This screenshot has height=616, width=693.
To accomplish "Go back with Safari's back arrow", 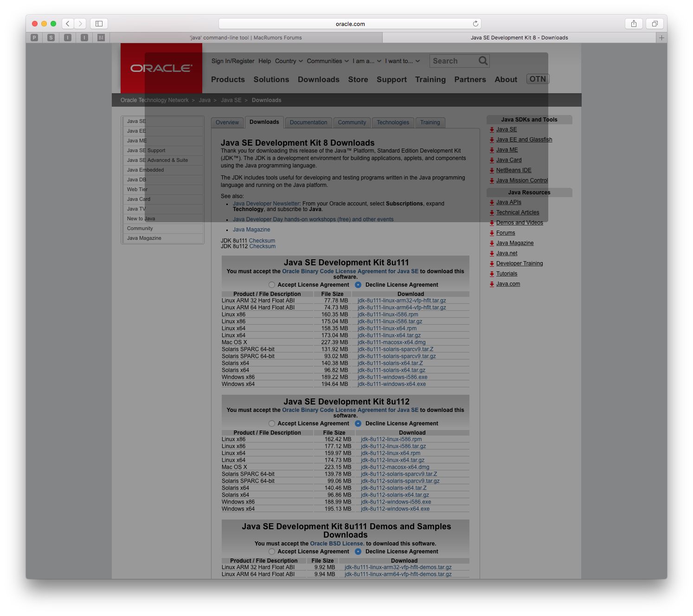I will pyautogui.click(x=68, y=24).
